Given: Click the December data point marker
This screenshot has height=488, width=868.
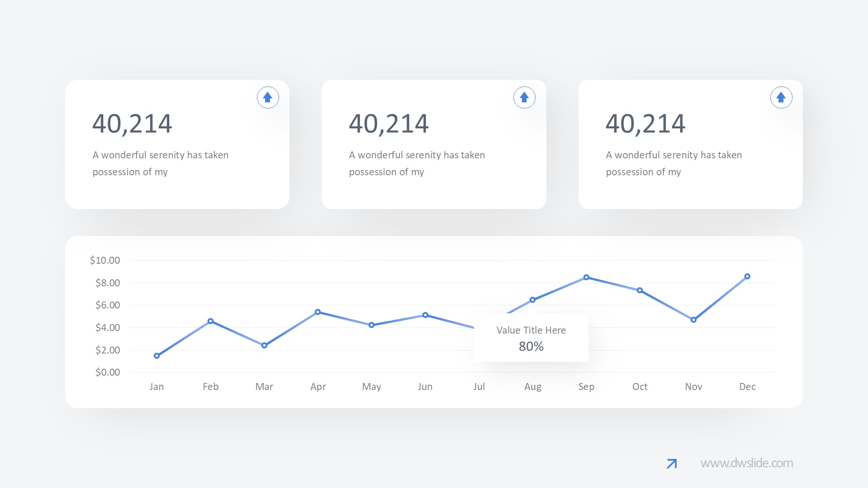Looking at the screenshot, I should [x=747, y=276].
